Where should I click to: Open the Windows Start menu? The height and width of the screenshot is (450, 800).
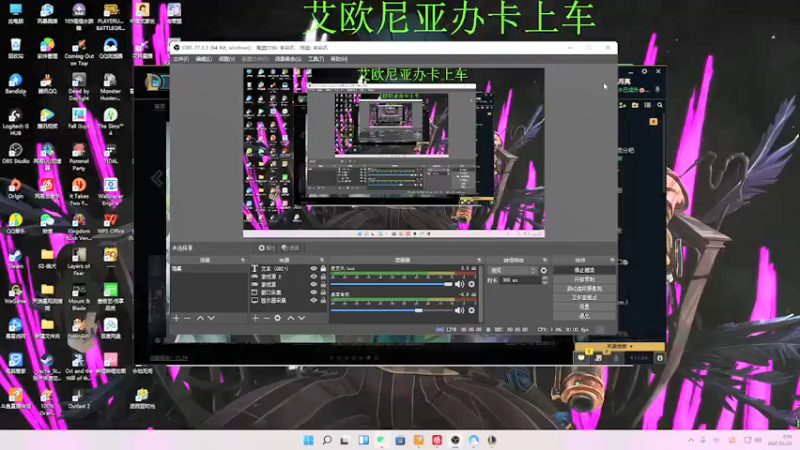308,440
